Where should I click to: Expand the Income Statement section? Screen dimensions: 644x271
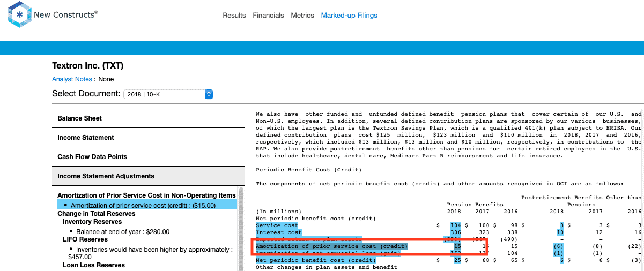point(148,138)
